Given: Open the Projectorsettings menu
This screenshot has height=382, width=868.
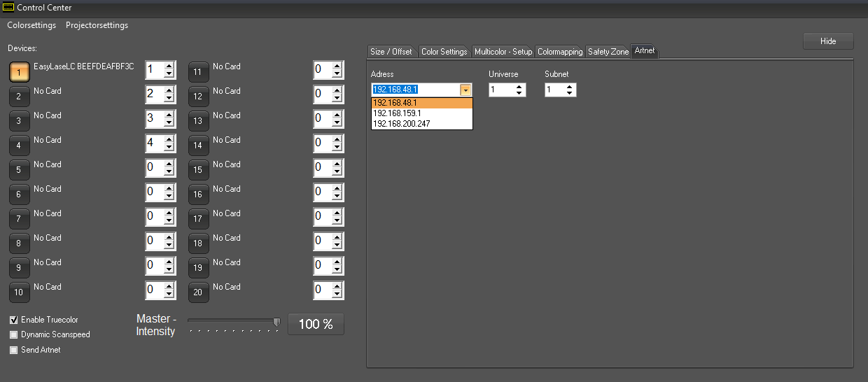Looking at the screenshot, I should [97, 25].
